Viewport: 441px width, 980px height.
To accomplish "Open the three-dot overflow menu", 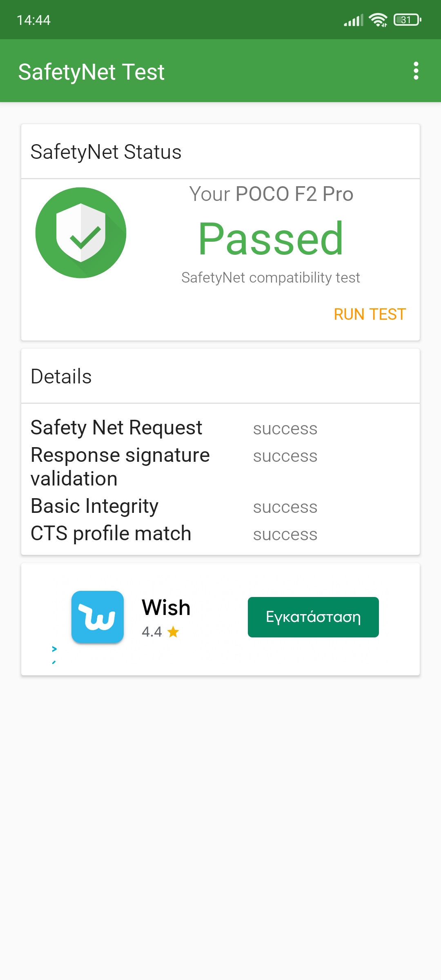I will 416,71.
